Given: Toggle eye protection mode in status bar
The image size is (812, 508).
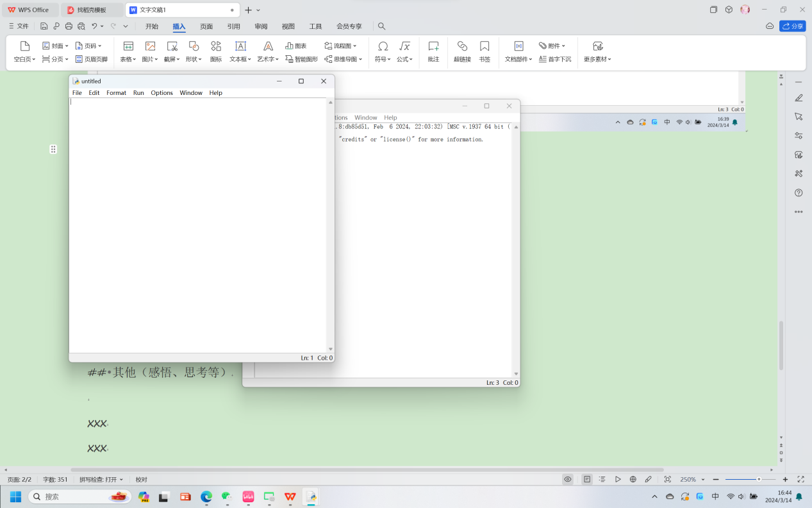Looking at the screenshot, I should (x=567, y=479).
